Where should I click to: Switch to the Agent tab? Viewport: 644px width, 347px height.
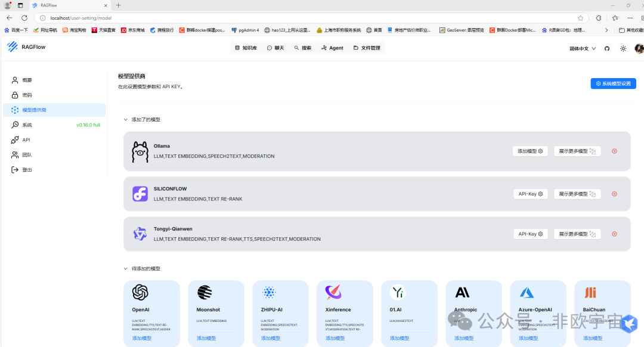click(332, 48)
